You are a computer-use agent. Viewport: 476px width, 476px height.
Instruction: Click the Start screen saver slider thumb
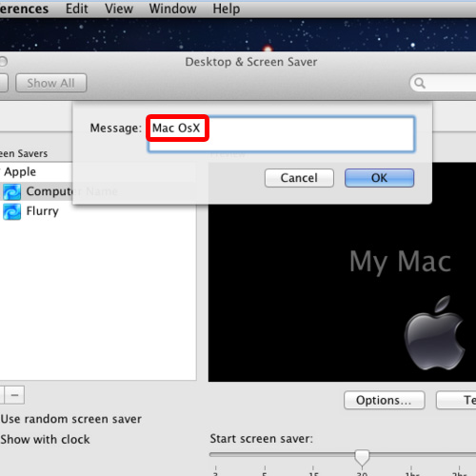point(362,457)
